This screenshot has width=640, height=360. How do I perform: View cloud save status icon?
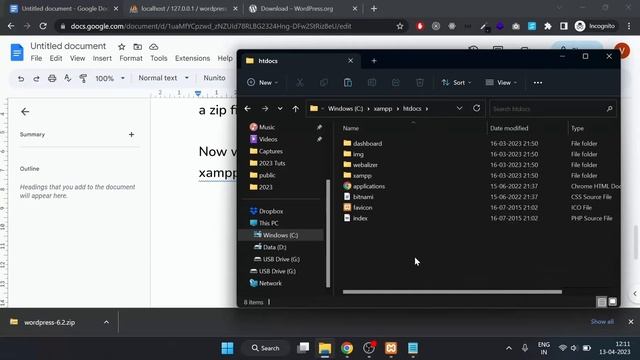click(153, 47)
